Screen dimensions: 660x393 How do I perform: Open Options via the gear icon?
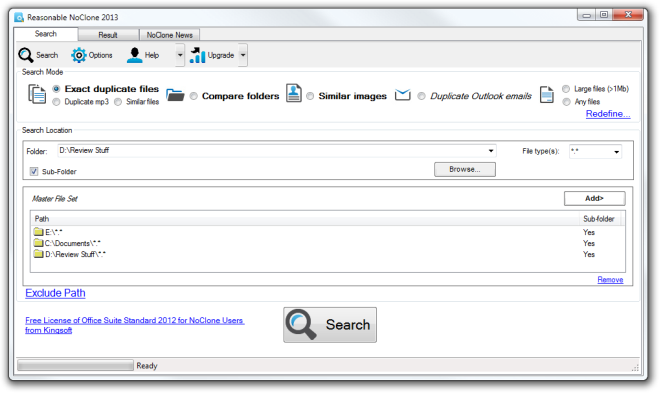pos(79,55)
